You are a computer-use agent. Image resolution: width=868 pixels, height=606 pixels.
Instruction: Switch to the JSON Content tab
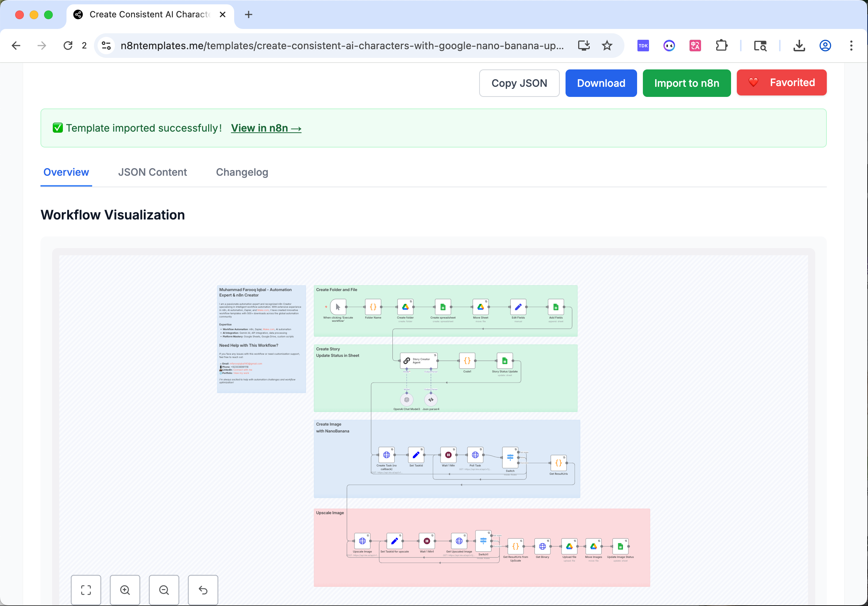(152, 172)
